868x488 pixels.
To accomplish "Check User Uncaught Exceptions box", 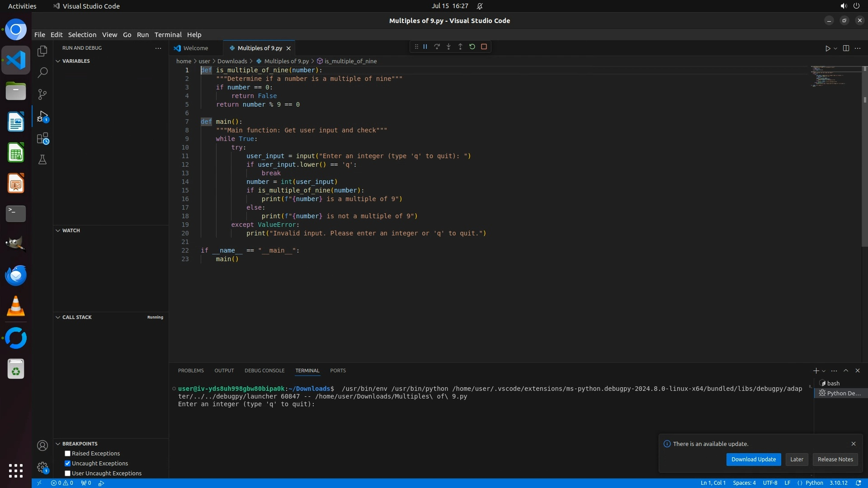I will pos(67,473).
